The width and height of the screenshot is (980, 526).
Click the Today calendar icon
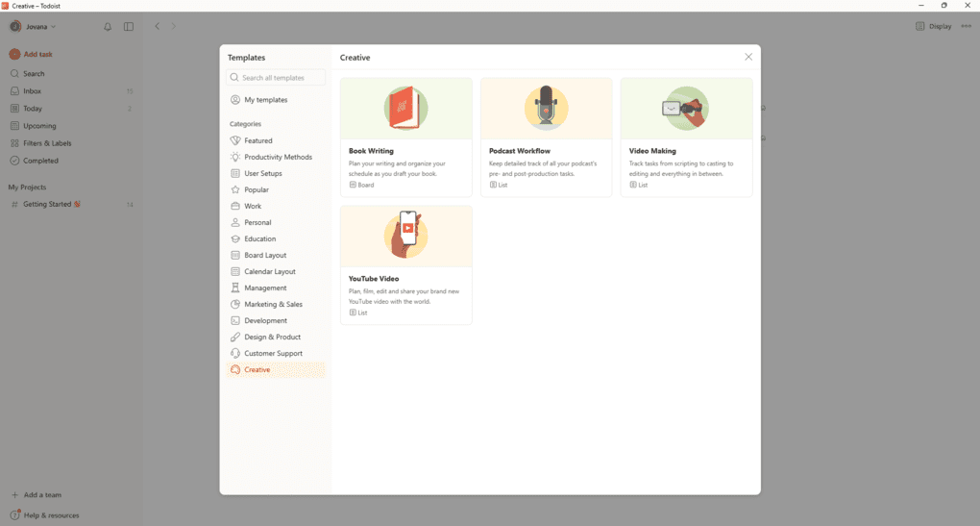pyautogui.click(x=15, y=109)
